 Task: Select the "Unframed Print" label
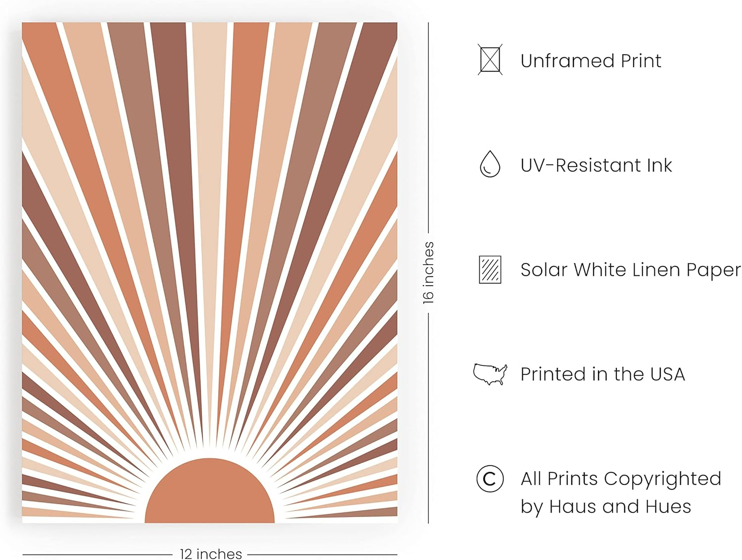point(591,61)
